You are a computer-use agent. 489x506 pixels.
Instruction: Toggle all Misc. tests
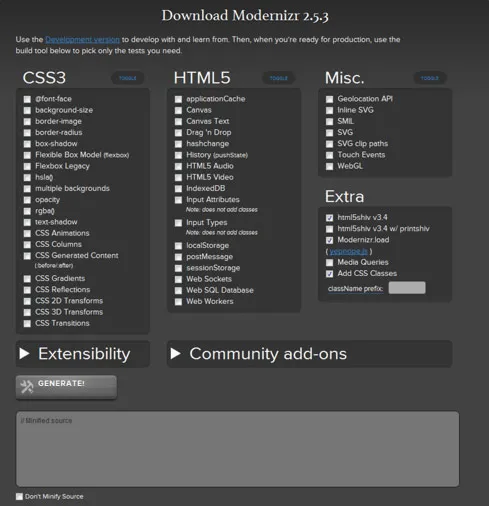[430, 78]
